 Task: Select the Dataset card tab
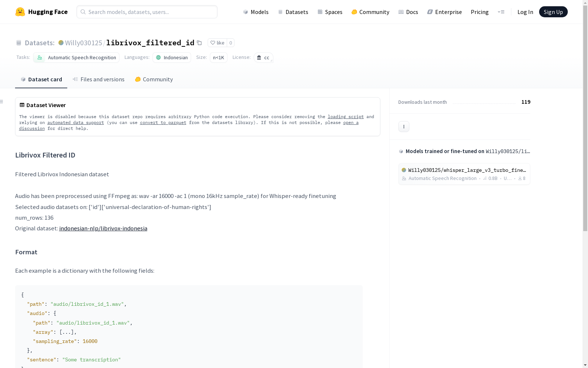[41, 79]
